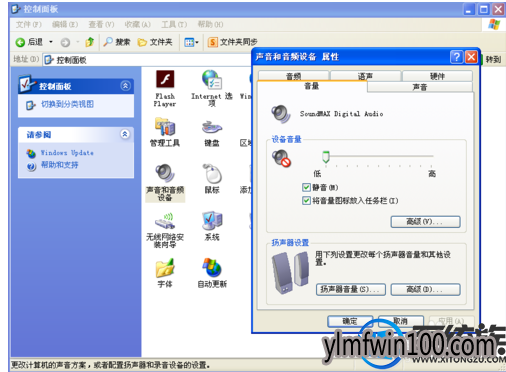Open the 文件 menu
Viewport: 506px width, 372px height.
pos(29,24)
